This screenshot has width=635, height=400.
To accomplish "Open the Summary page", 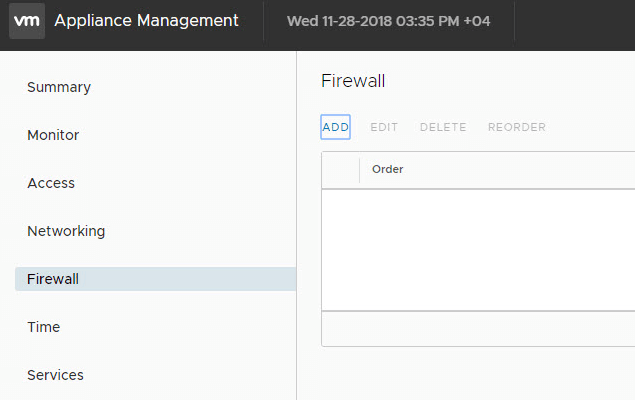I will pos(59,87).
